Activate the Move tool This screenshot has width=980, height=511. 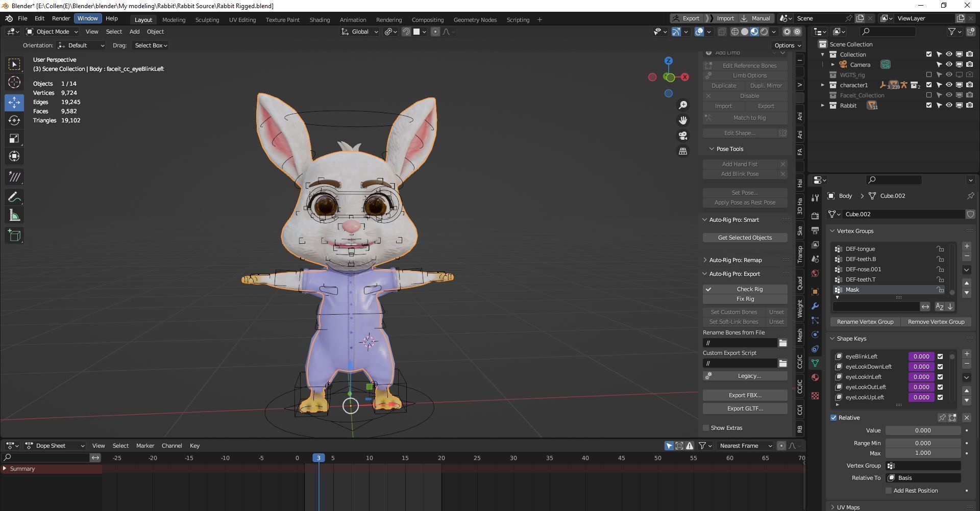click(x=14, y=102)
